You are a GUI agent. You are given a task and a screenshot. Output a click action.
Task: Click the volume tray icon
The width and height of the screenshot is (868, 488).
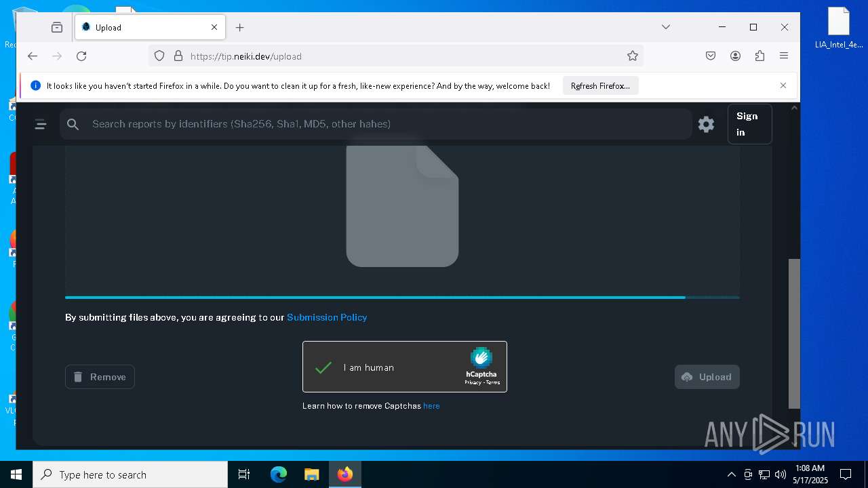coord(781,474)
